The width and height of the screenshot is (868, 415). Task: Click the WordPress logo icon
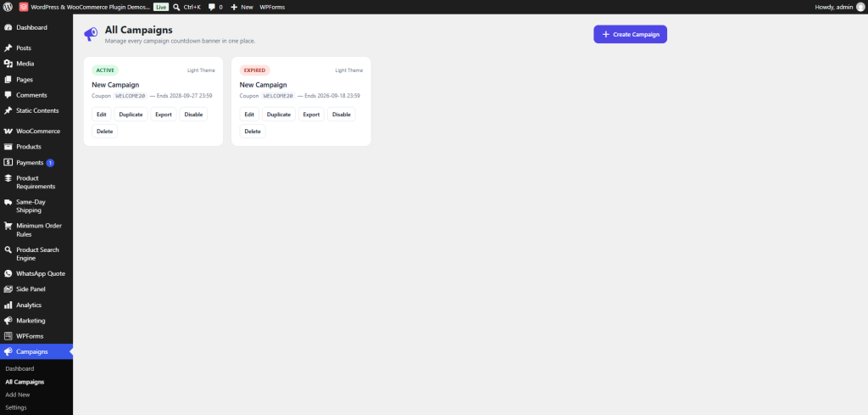tap(8, 7)
